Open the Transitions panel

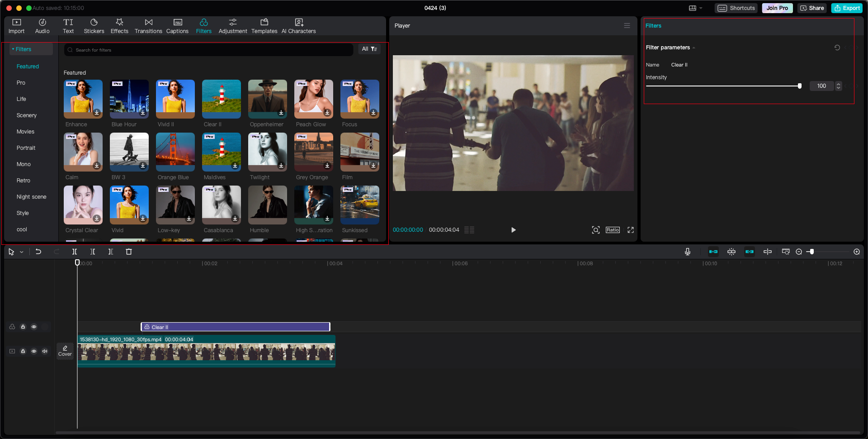coord(148,26)
